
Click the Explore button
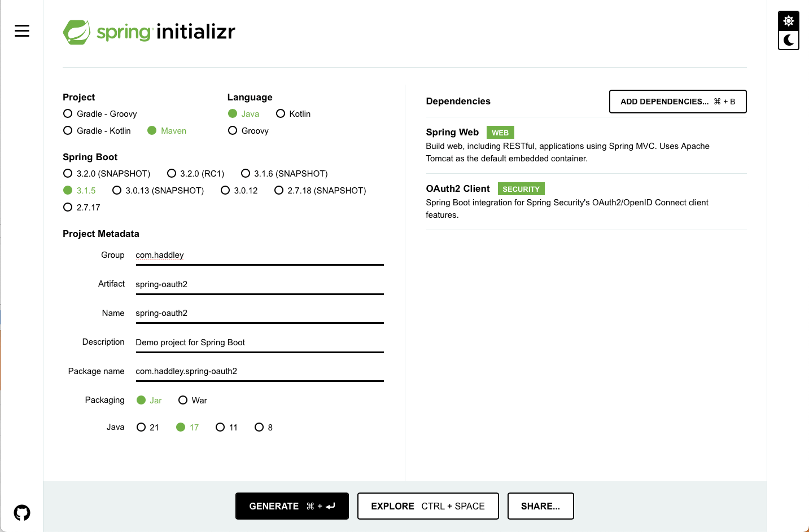pos(428,506)
